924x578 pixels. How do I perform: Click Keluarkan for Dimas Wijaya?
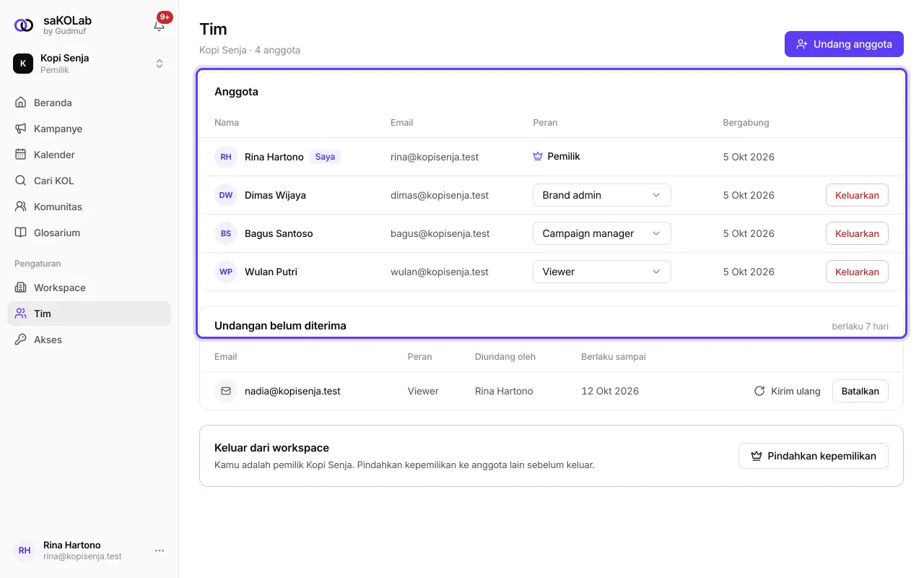(x=857, y=195)
